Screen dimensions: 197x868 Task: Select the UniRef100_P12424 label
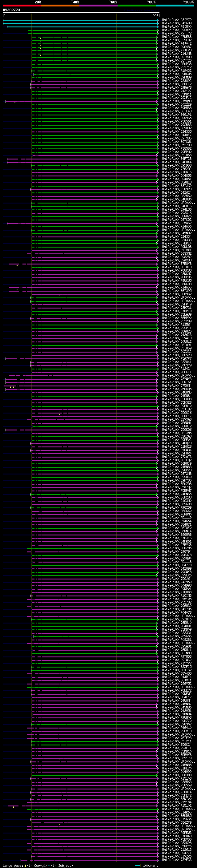pyautogui.click(x=177, y=369)
